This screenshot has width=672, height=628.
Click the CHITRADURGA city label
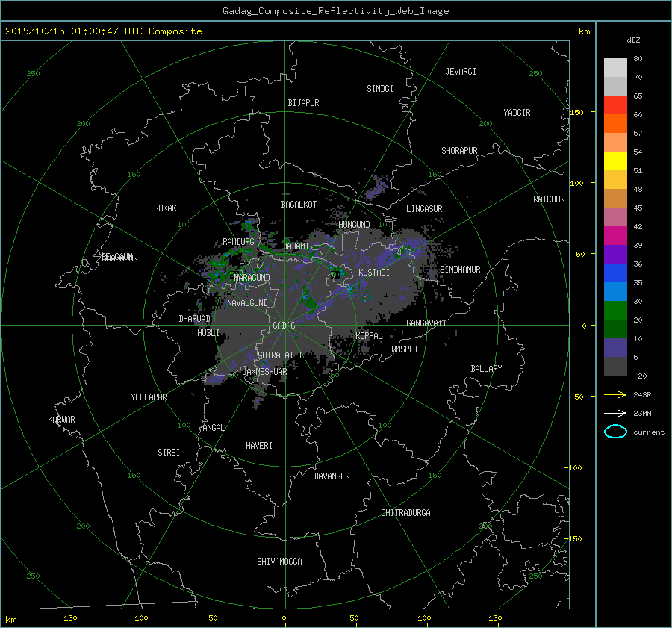click(405, 513)
